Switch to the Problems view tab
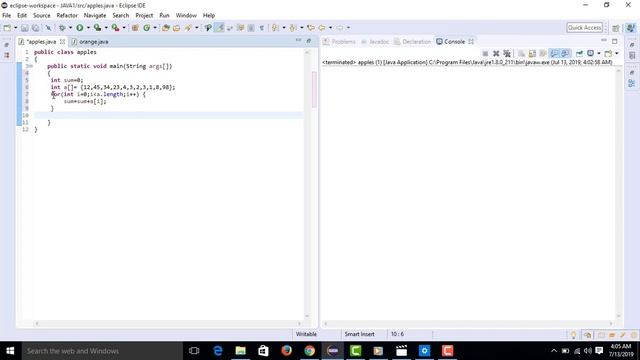 click(x=339, y=42)
